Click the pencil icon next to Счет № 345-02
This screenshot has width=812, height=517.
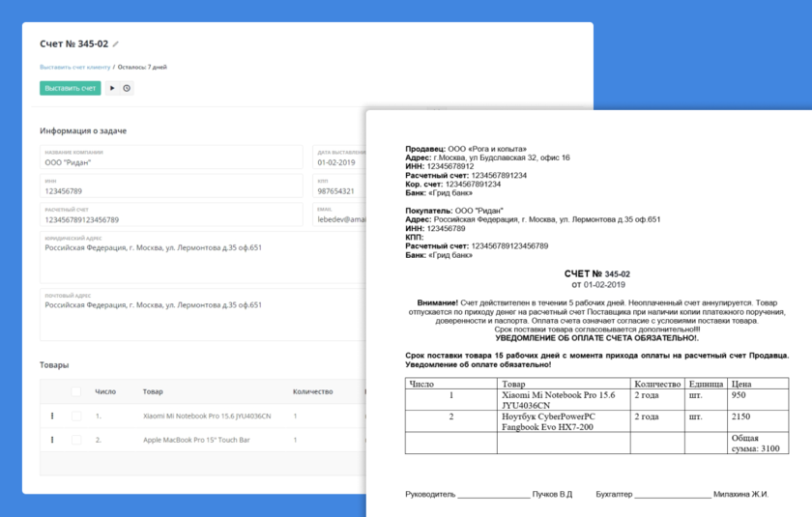(x=116, y=43)
